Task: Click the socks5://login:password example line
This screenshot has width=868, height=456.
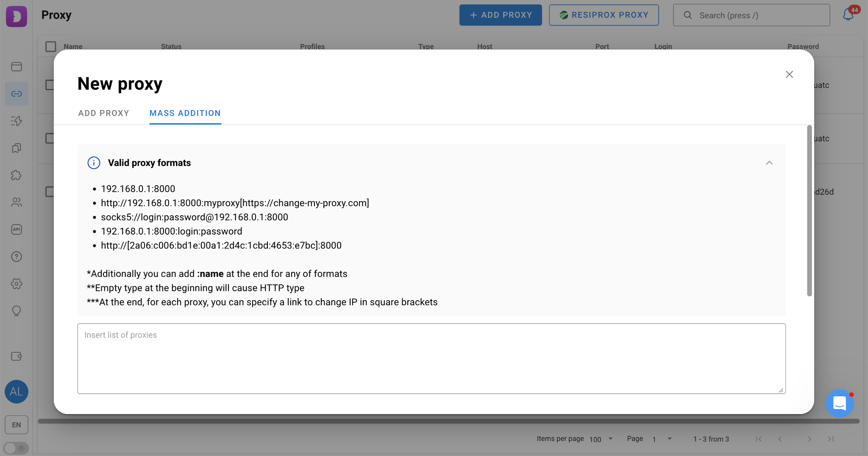Action: tap(195, 217)
